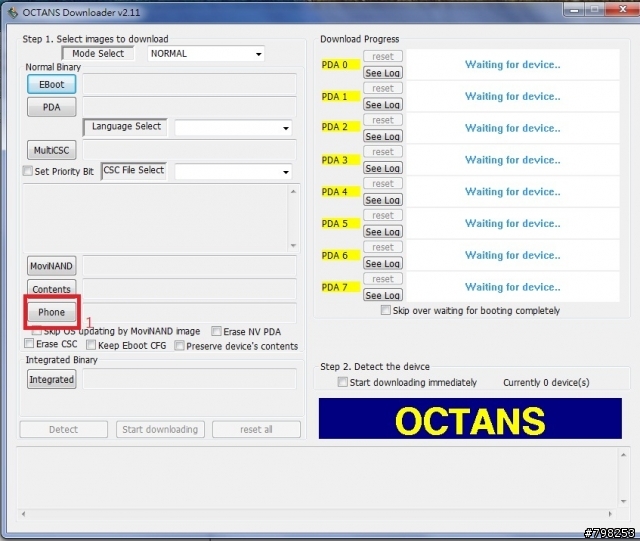The width and height of the screenshot is (640, 541).
Task: Click the Integrated file path field
Action: [189, 379]
